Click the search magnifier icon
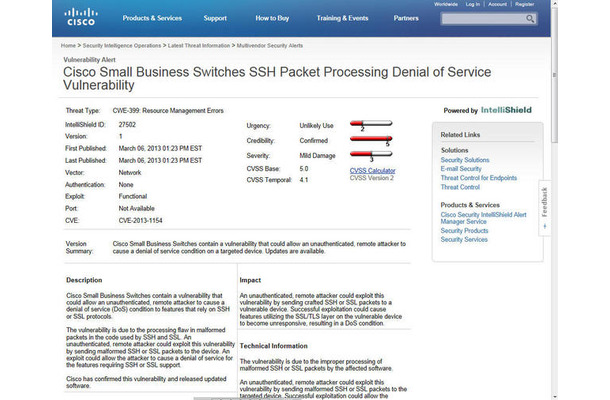The width and height of the screenshot is (610, 400). pos(530,19)
